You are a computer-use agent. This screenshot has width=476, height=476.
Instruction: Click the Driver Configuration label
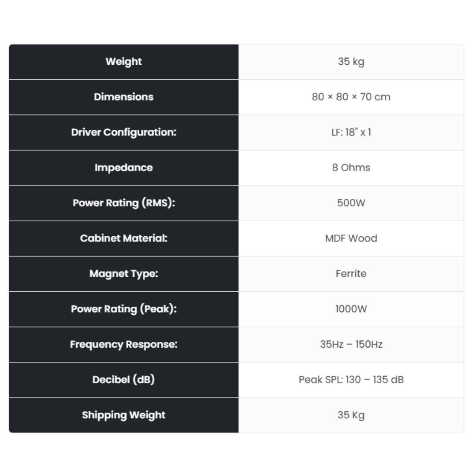click(124, 132)
